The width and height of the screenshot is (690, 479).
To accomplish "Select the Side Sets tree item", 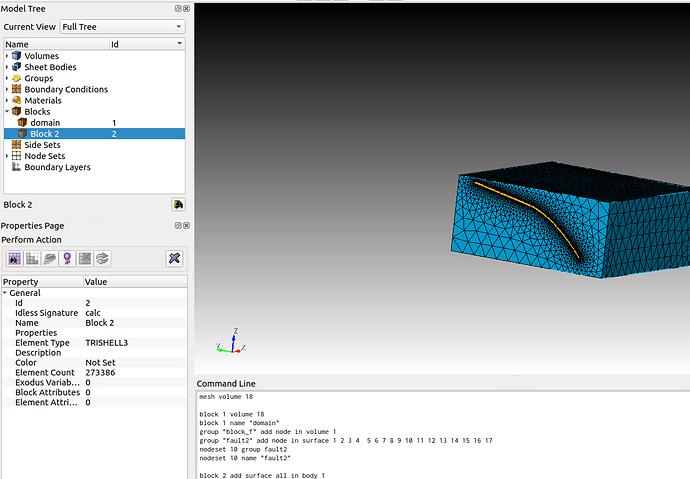I will click(x=42, y=145).
